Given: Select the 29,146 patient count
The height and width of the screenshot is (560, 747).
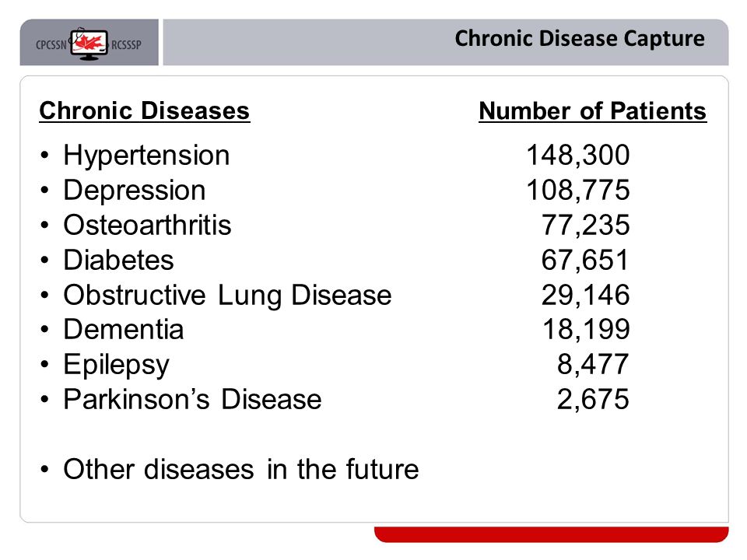Looking at the screenshot, I should [585, 295].
